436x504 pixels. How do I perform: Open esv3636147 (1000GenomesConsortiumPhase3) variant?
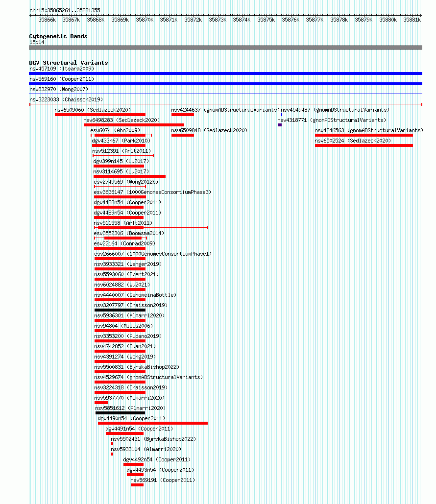(x=152, y=192)
